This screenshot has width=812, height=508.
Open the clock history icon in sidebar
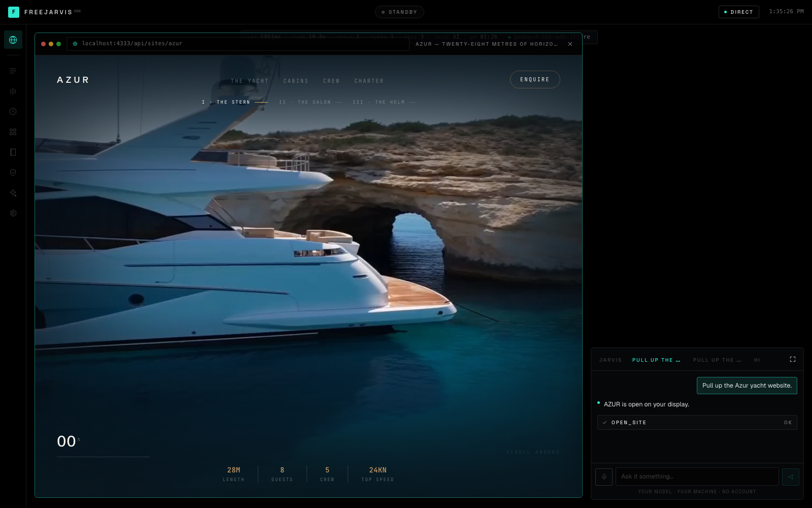pyautogui.click(x=13, y=111)
